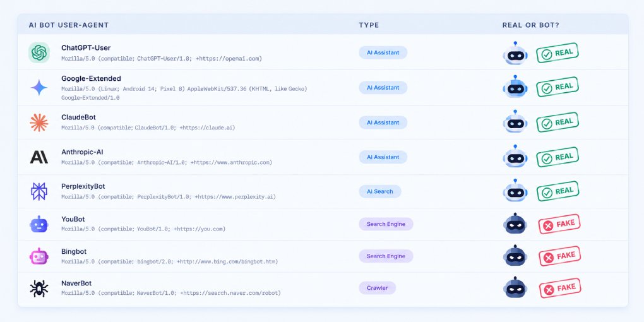The height and width of the screenshot is (322, 644).
Task: Select the AI Assistant tag for ClaudeBot
Action: coord(383,122)
